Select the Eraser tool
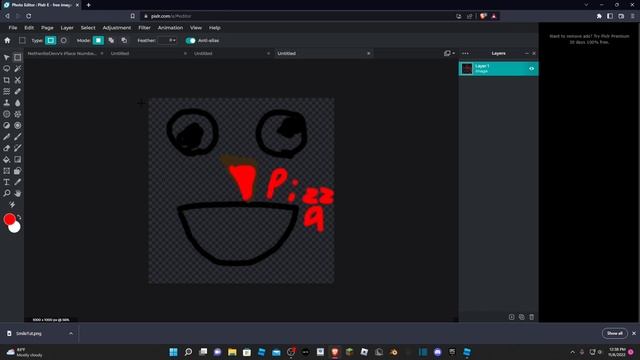The width and height of the screenshot is (640, 360). 7,148
